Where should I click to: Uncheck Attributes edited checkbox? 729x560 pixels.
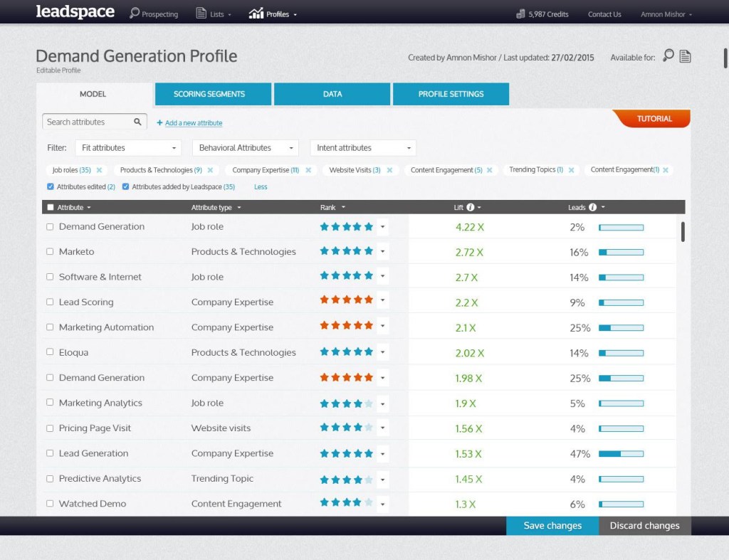51,186
